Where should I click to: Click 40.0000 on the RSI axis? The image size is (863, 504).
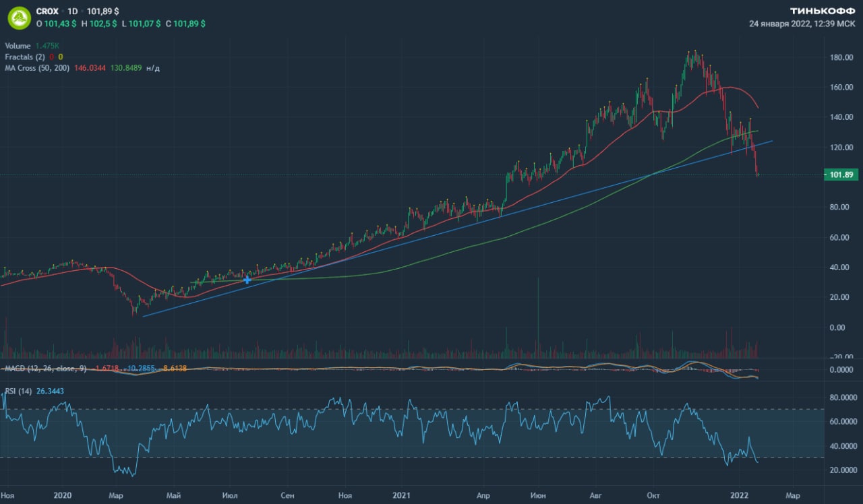[x=842, y=446]
